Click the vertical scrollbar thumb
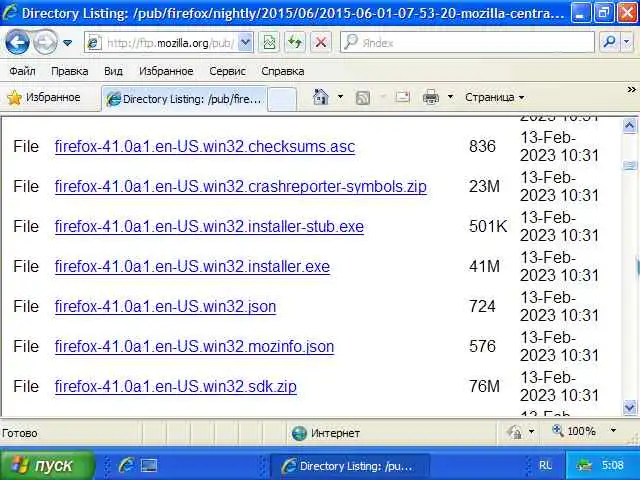The image size is (640, 480). coord(629,165)
